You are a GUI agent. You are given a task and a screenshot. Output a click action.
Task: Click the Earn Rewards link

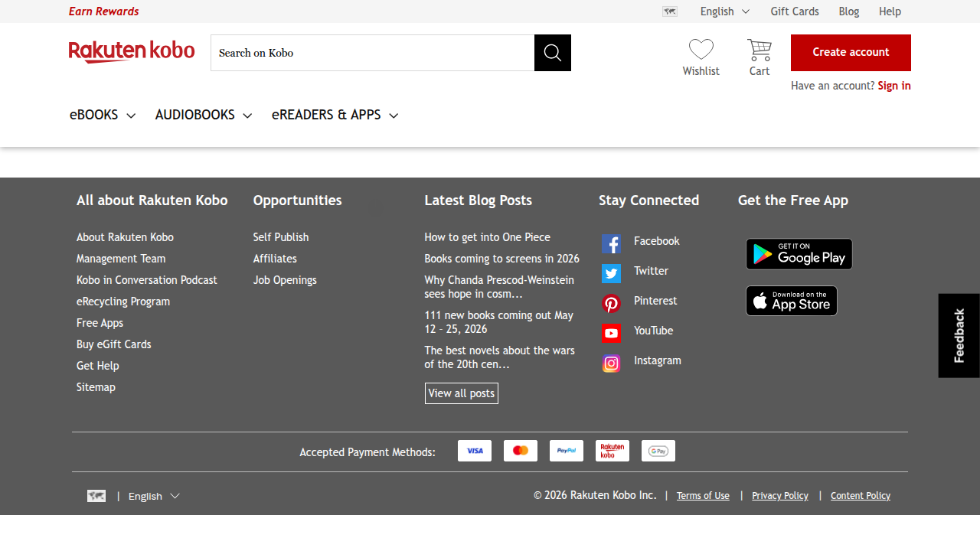tap(104, 11)
